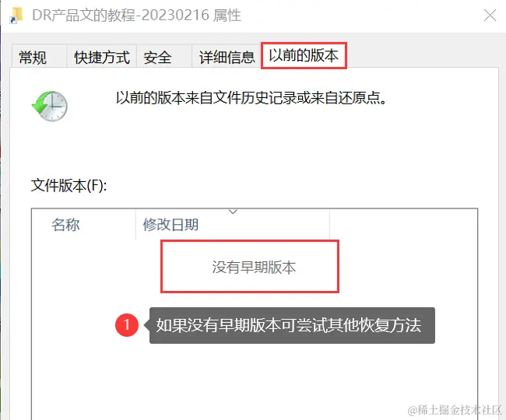Click the 稀土掘金技术社区 watermark
This screenshot has height=420, width=506.
click(x=455, y=410)
